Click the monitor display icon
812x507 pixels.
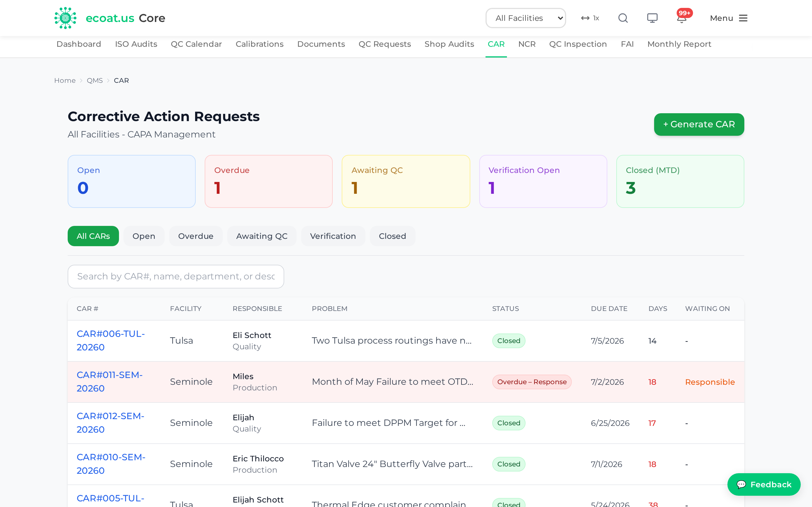tap(652, 18)
